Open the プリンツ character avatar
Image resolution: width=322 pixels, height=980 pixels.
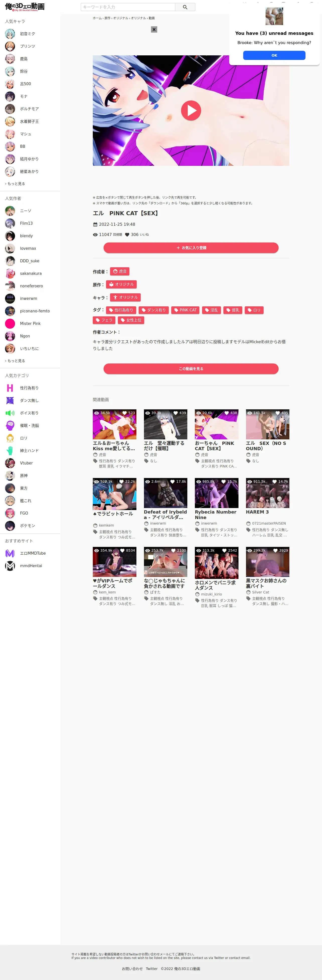(x=10, y=46)
